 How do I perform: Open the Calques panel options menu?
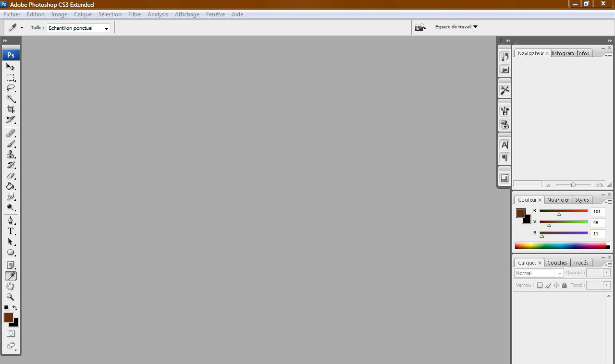tap(608, 265)
